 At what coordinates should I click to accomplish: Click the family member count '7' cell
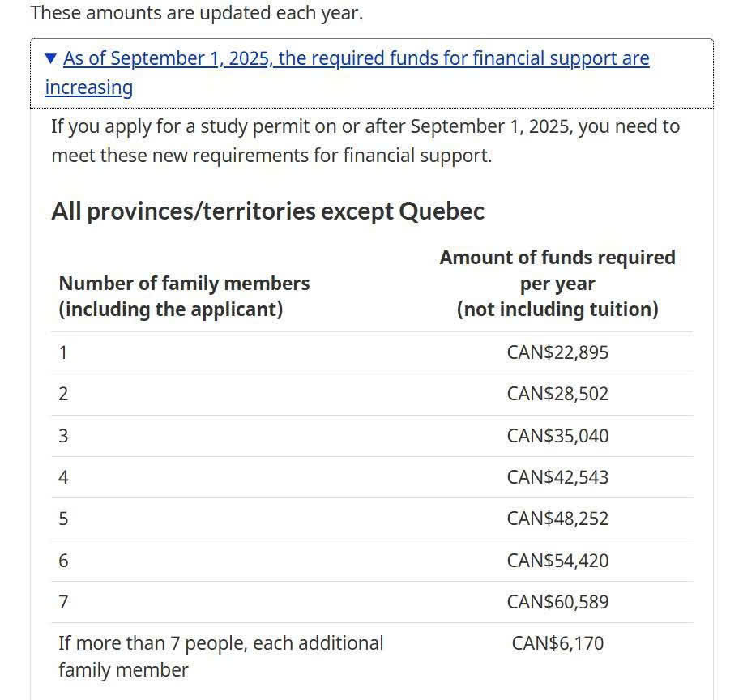tap(63, 602)
